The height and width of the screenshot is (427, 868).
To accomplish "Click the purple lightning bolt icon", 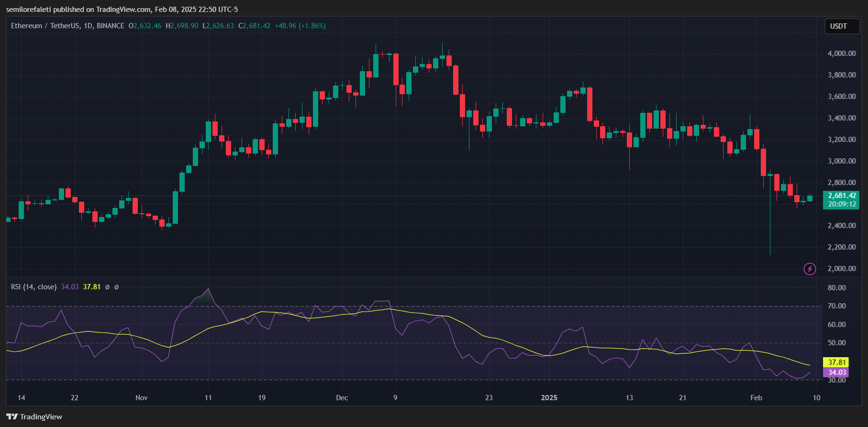I will 810,269.
